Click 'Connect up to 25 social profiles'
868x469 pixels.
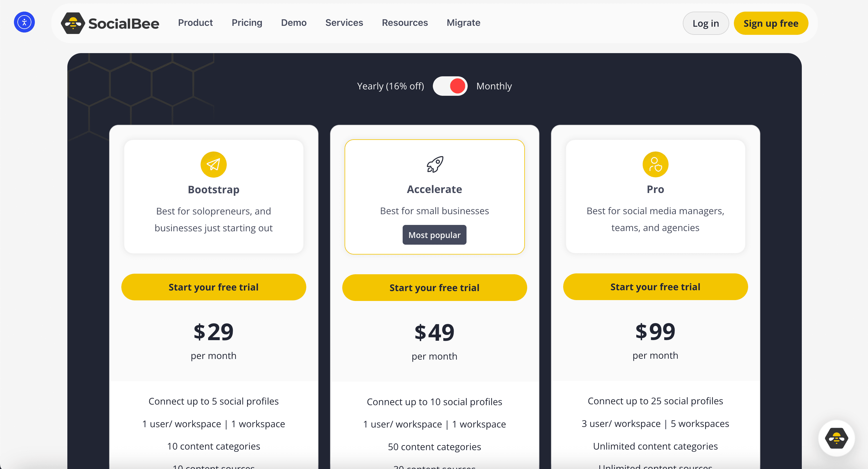[x=655, y=401]
